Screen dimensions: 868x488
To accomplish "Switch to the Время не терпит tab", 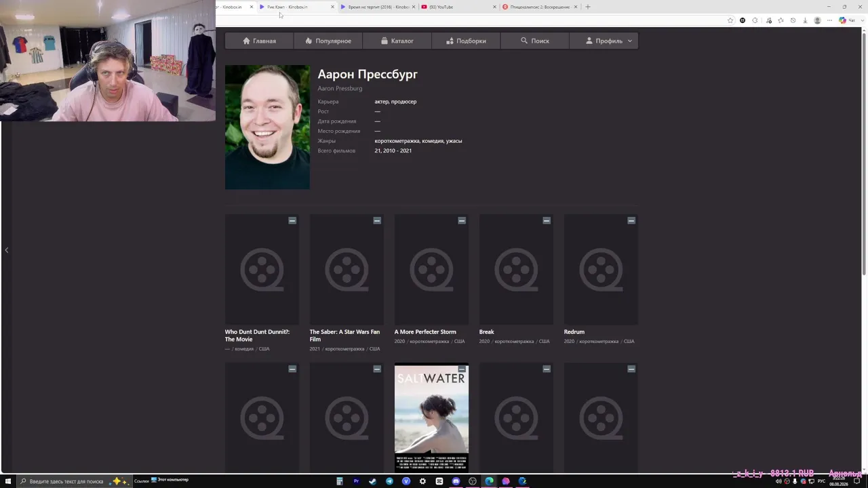I will pyautogui.click(x=378, y=7).
